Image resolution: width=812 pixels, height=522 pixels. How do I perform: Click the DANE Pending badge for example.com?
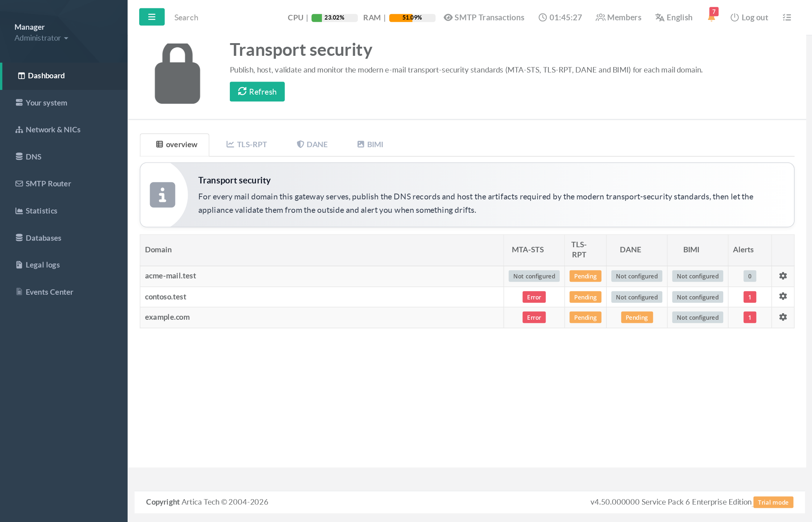tap(637, 318)
